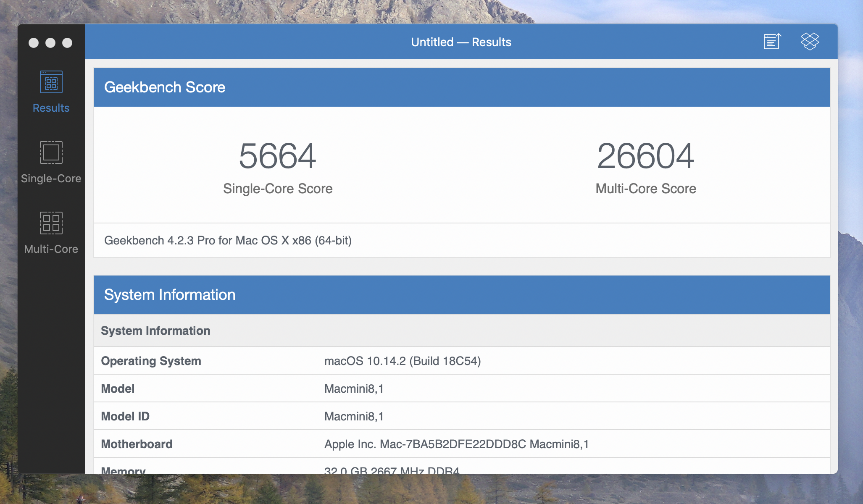The image size is (863, 504).
Task: Select the Model row Macmini8,1 value
Action: point(354,389)
